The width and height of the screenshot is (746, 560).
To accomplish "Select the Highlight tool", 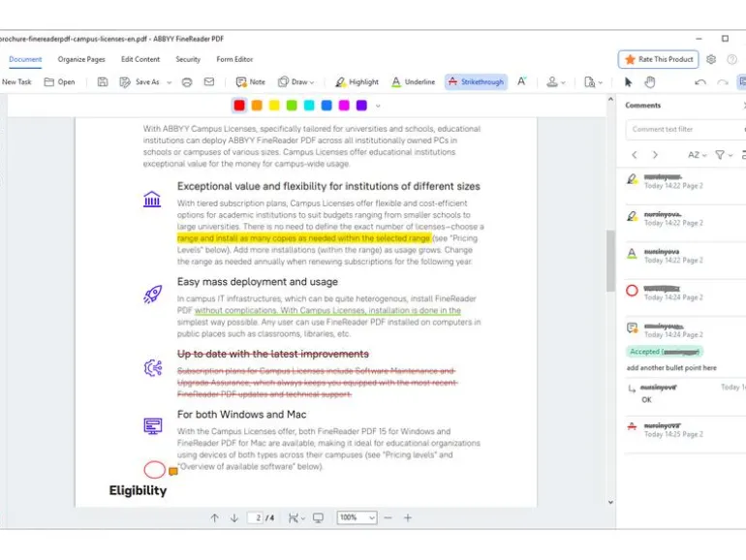I will 357,81.
